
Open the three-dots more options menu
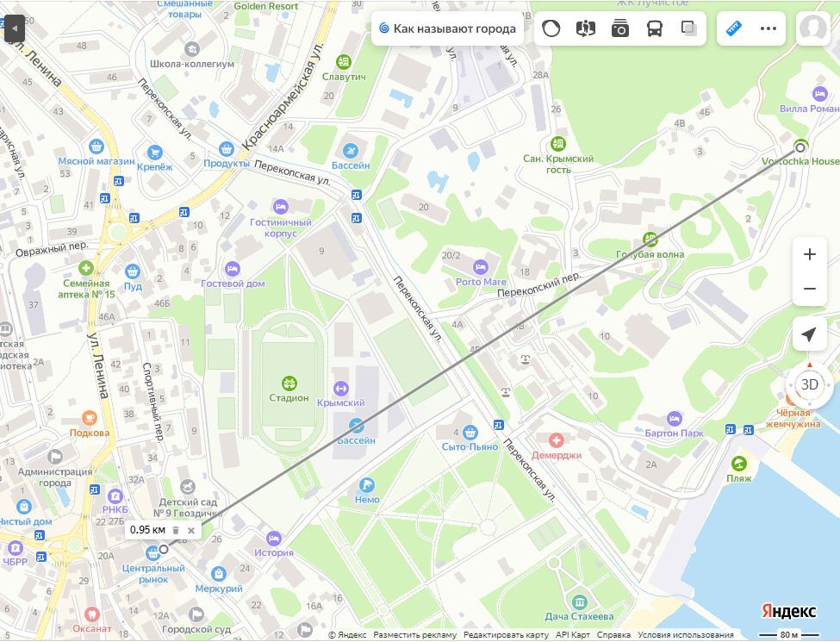768,28
